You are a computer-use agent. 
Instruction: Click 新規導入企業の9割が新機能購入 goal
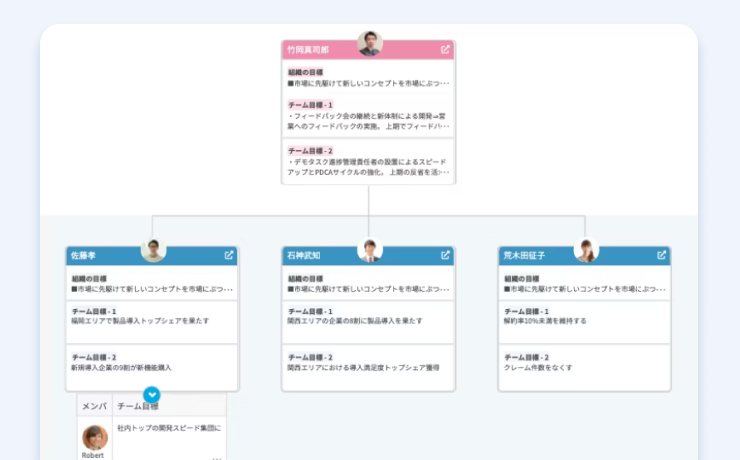point(121,368)
